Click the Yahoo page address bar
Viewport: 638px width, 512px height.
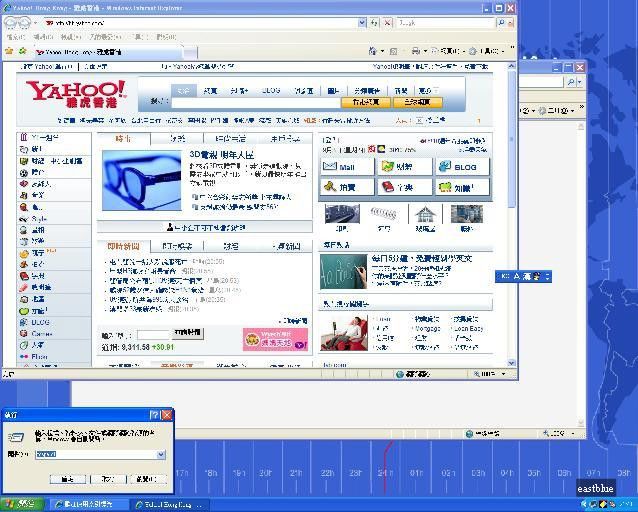click(x=201, y=23)
